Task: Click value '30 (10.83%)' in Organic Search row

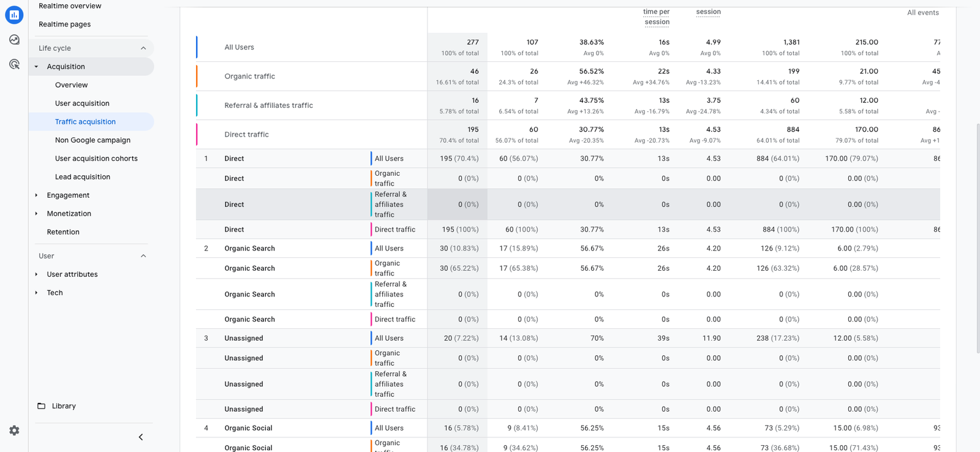Action: click(x=459, y=249)
